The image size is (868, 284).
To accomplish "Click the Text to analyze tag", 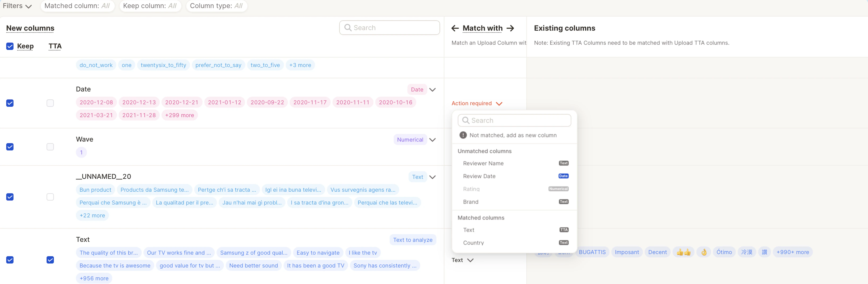I will pos(412,240).
